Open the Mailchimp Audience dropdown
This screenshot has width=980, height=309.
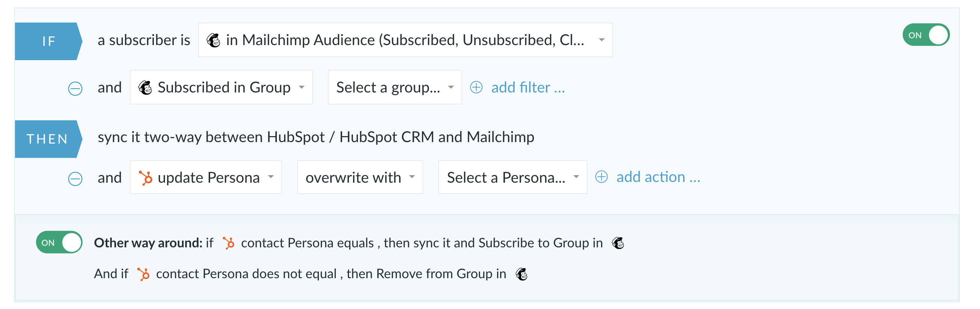405,40
